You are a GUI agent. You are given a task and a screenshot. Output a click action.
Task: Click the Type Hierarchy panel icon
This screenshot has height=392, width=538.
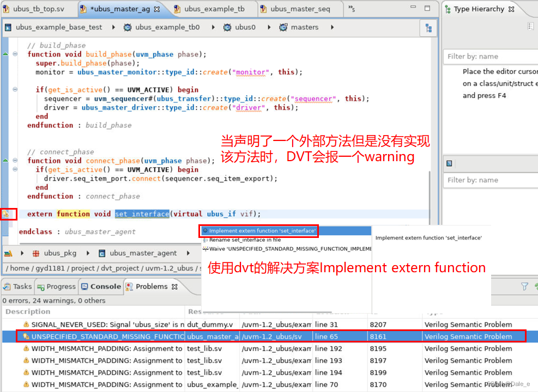point(448,9)
